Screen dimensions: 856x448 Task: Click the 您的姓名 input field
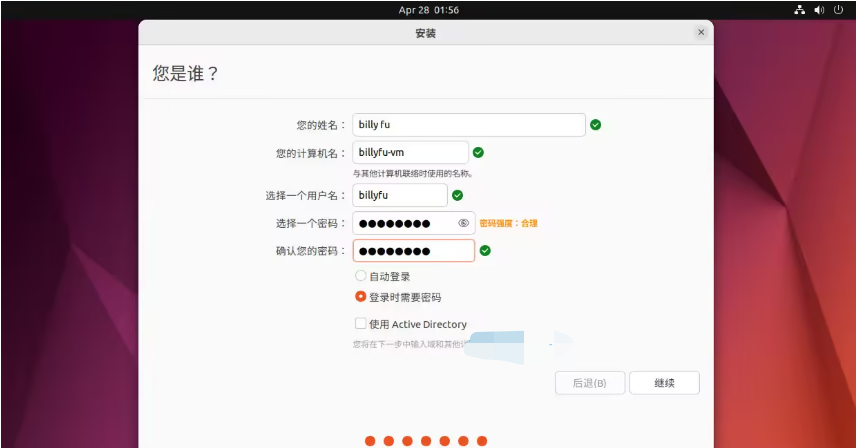click(x=468, y=125)
